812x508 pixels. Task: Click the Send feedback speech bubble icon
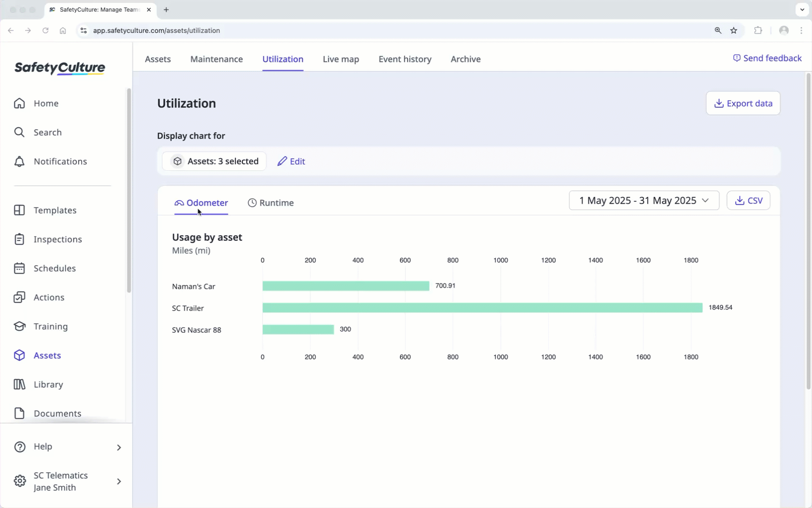click(737, 58)
